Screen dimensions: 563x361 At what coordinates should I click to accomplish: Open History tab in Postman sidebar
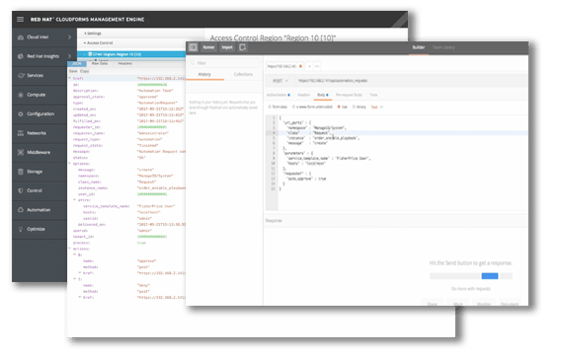coord(204,74)
